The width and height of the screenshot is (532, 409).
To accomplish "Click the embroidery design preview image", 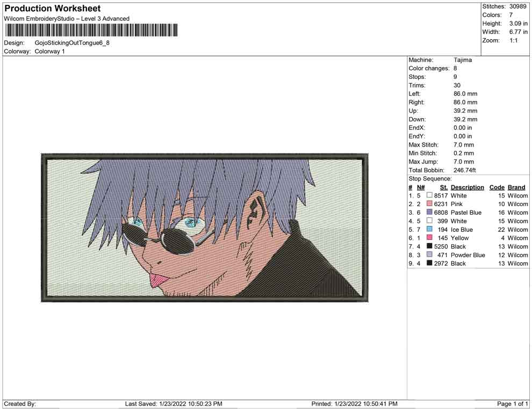I will (x=205, y=228).
